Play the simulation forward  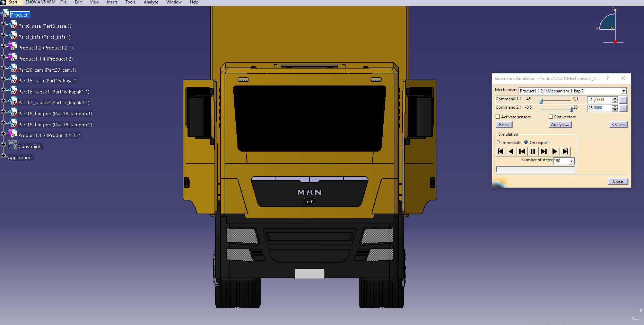point(554,152)
